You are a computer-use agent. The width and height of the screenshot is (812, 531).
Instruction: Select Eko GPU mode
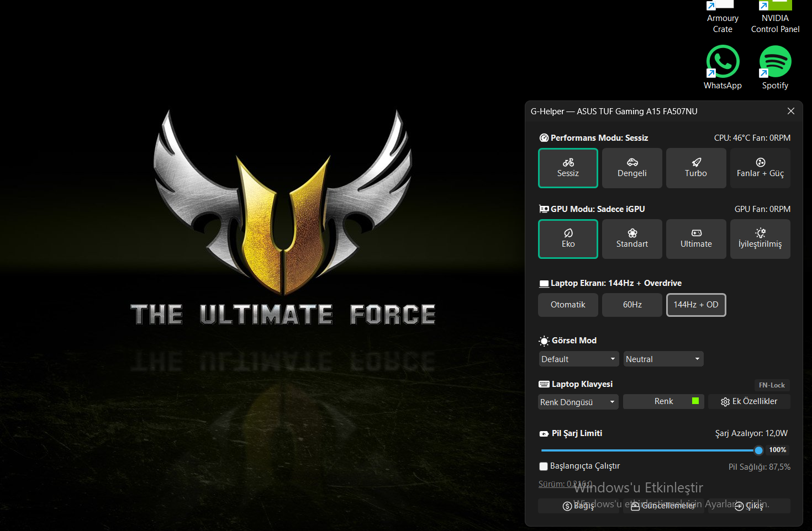click(568, 239)
